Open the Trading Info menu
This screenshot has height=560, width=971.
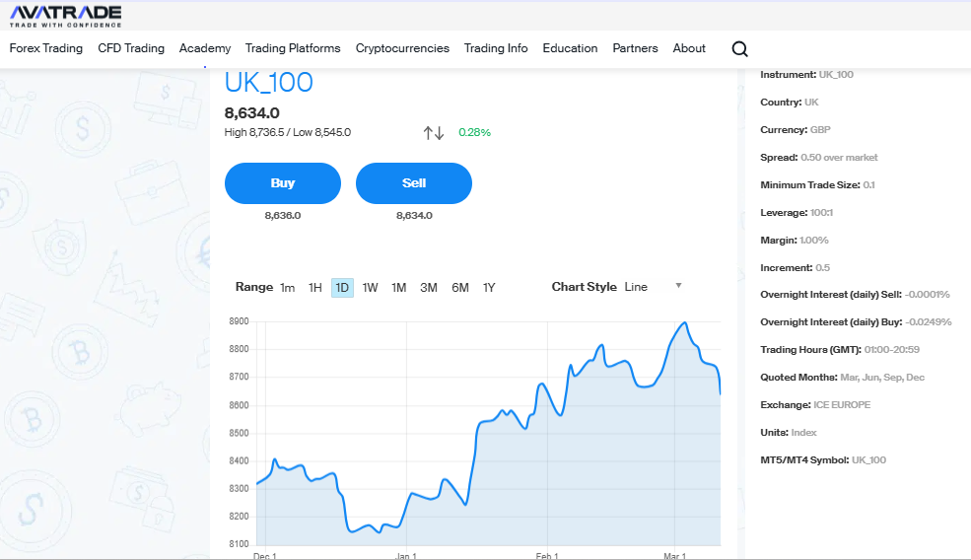tap(496, 48)
